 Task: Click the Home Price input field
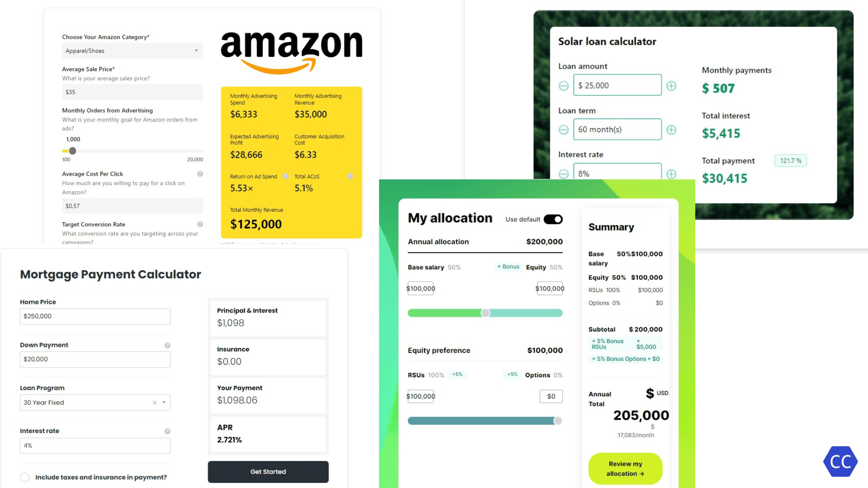pyautogui.click(x=95, y=316)
